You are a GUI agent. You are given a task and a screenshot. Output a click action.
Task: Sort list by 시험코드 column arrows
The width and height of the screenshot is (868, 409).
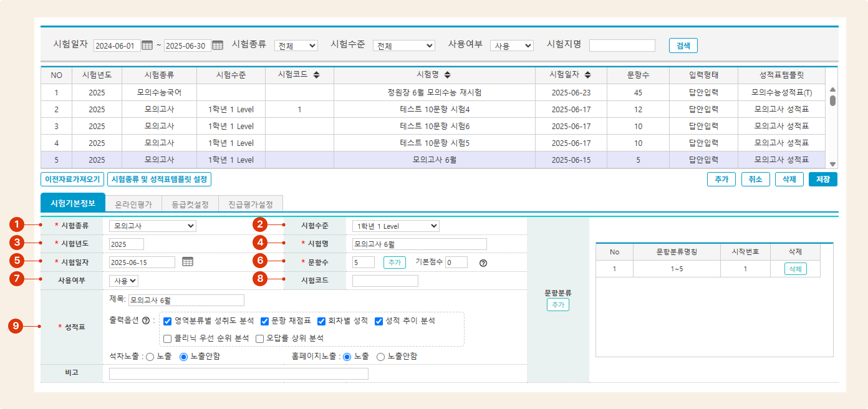(x=316, y=75)
